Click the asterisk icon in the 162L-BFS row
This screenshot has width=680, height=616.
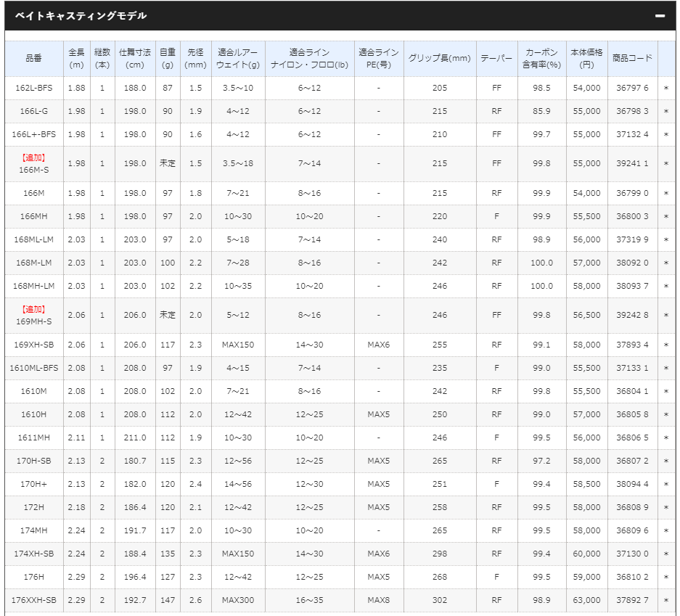[665, 88]
